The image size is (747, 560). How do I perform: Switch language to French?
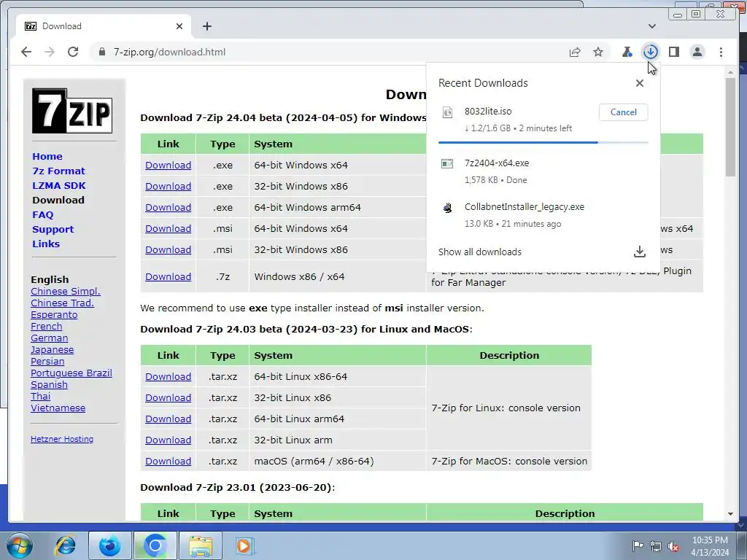coord(46,326)
